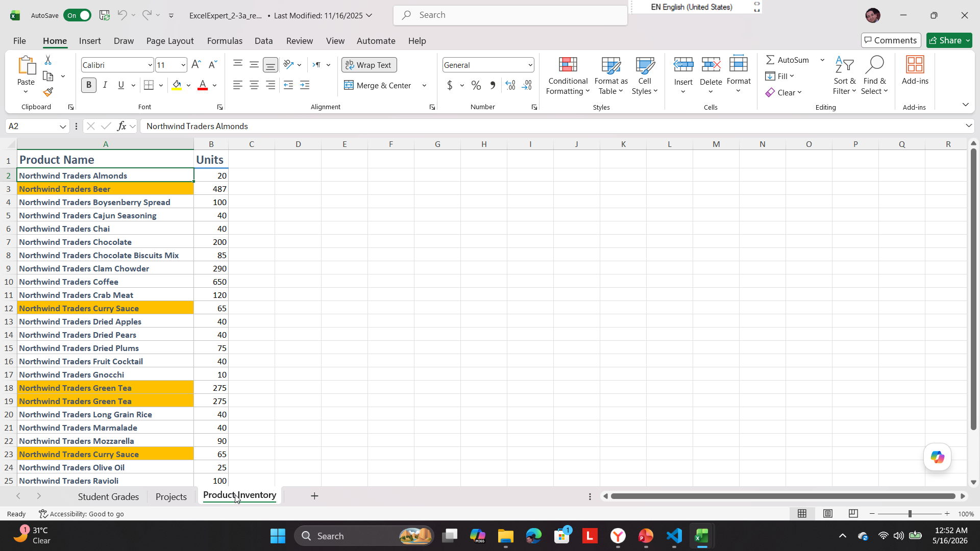
Task: Open the font size dropdown
Action: (x=183, y=65)
